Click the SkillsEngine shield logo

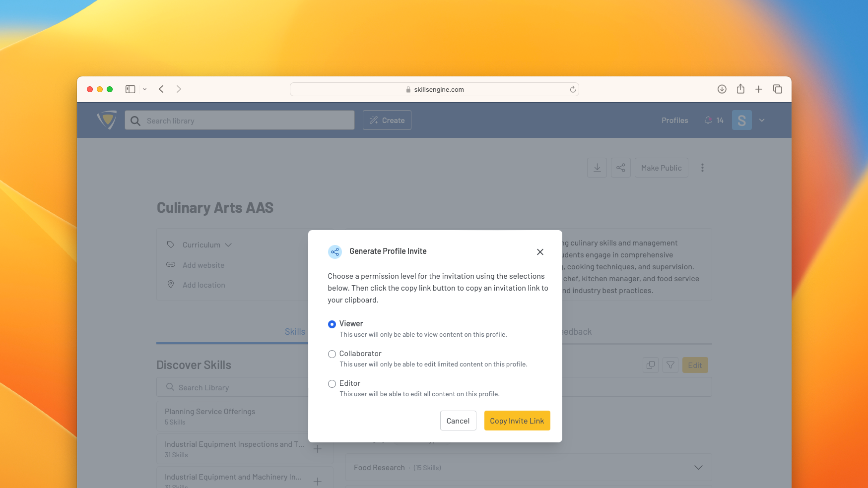(106, 120)
